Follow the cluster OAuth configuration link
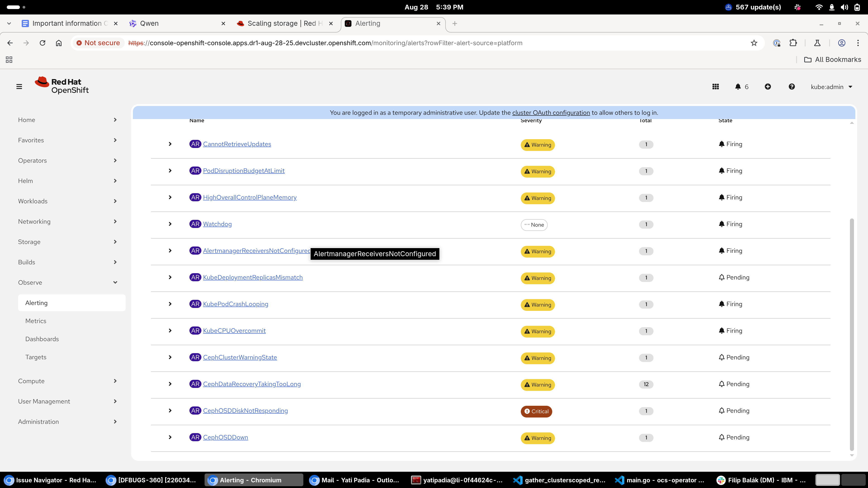The width and height of the screenshot is (868, 488). tap(551, 113)
